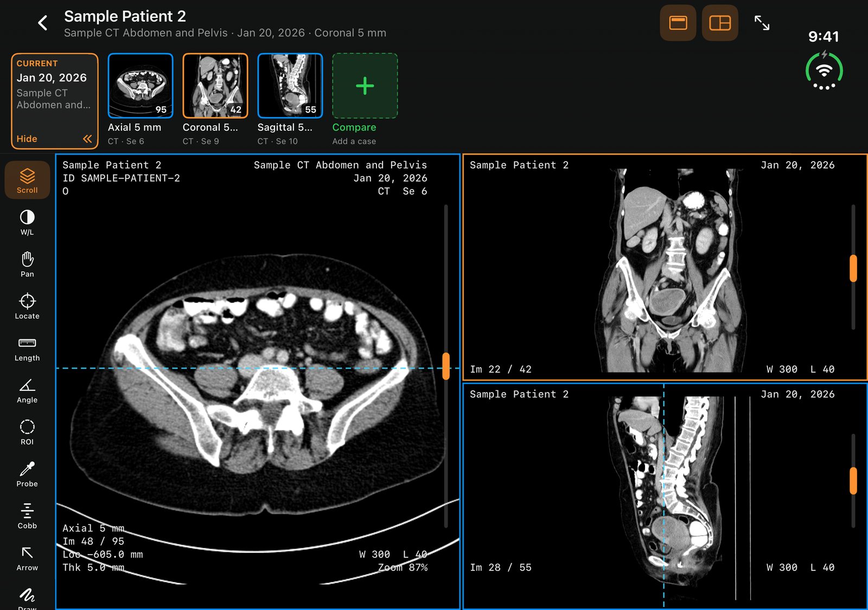Image resolution: width=868 pixels, height=610 pixels.
Task: Switch to single-pane layout
Action: pyautogui.click(x=678, y=23)
